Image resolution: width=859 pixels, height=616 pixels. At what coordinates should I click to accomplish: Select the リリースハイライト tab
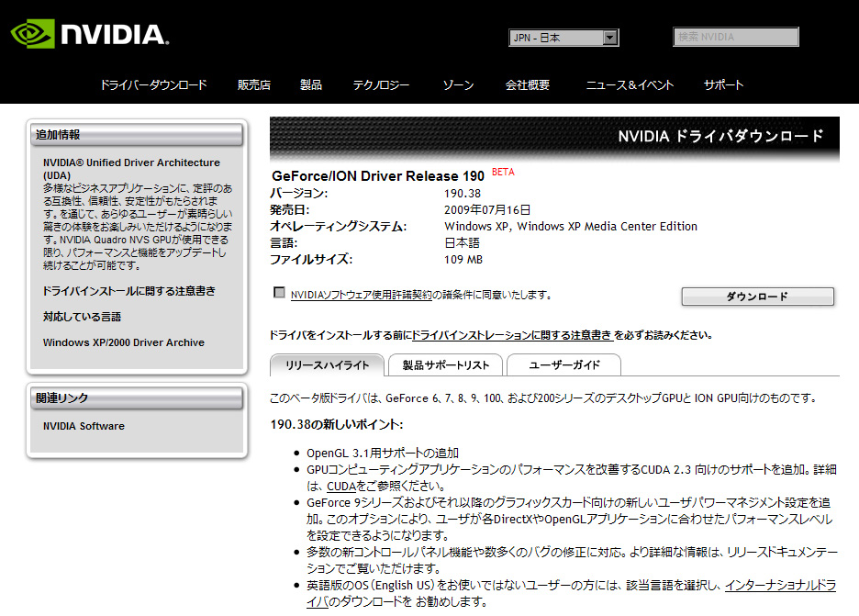327,365
